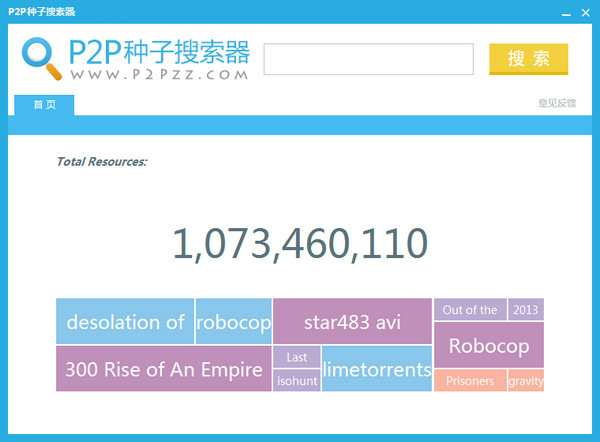Click the 'limetorrents' tag tile
600x442 pixels.
[x=377, y=369]
